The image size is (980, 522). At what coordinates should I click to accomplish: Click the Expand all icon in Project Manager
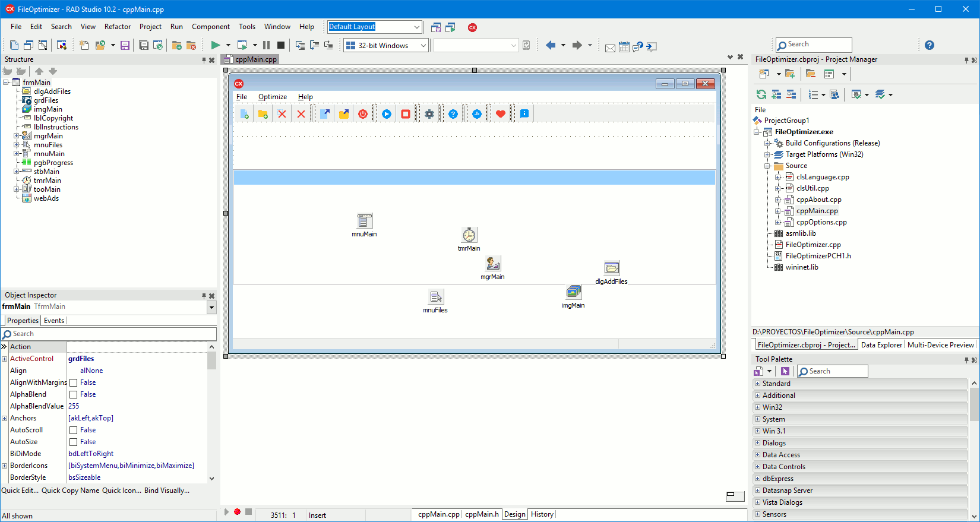click(776, 94)
